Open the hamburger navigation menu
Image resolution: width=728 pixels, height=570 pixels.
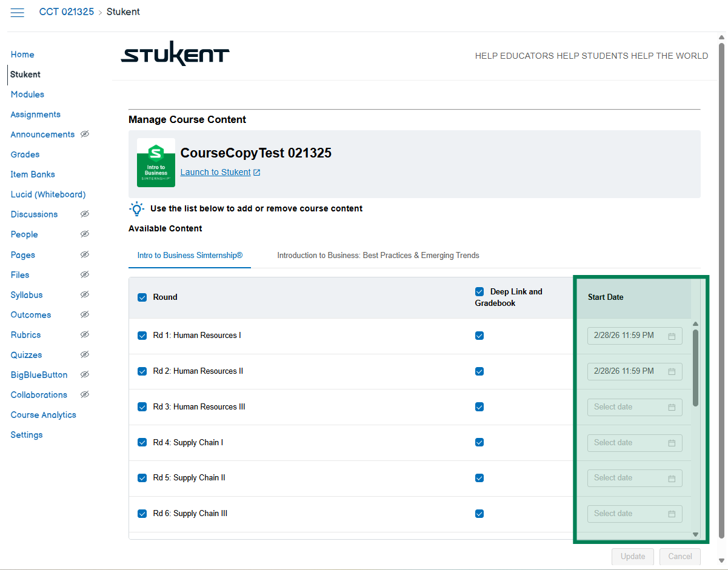coord(17,13)
